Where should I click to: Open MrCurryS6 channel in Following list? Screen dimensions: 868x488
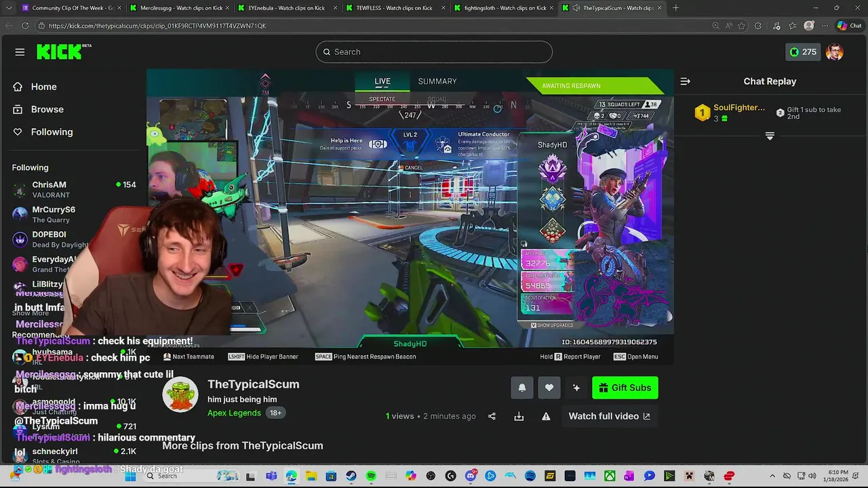(74, 214)
